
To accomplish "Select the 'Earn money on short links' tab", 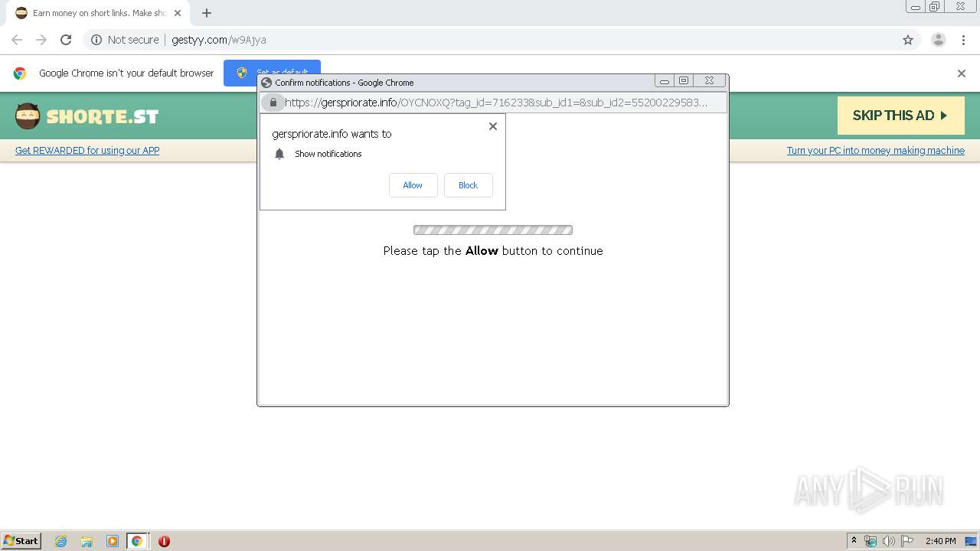I will pyautogui.click(x=98, y=13).
